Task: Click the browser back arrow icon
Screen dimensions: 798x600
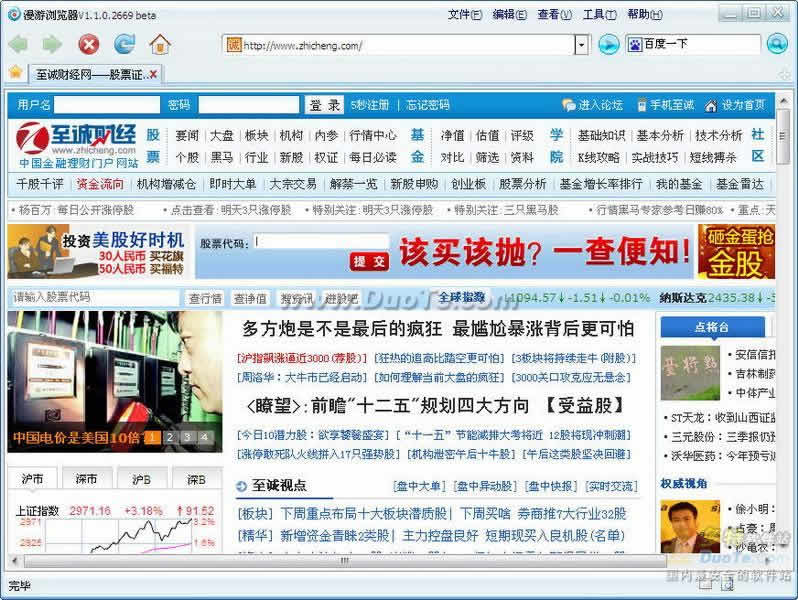Action: click(x=18, y=45)
